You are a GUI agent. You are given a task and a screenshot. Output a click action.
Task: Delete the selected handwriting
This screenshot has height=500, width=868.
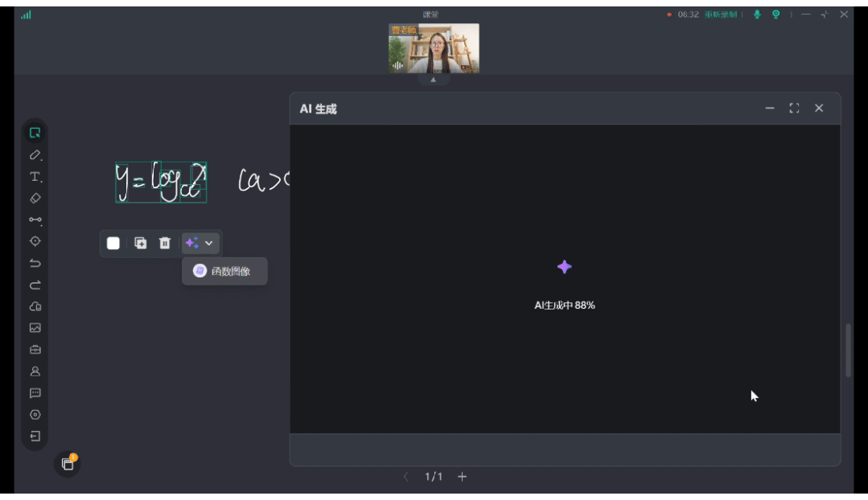point(165,243)
